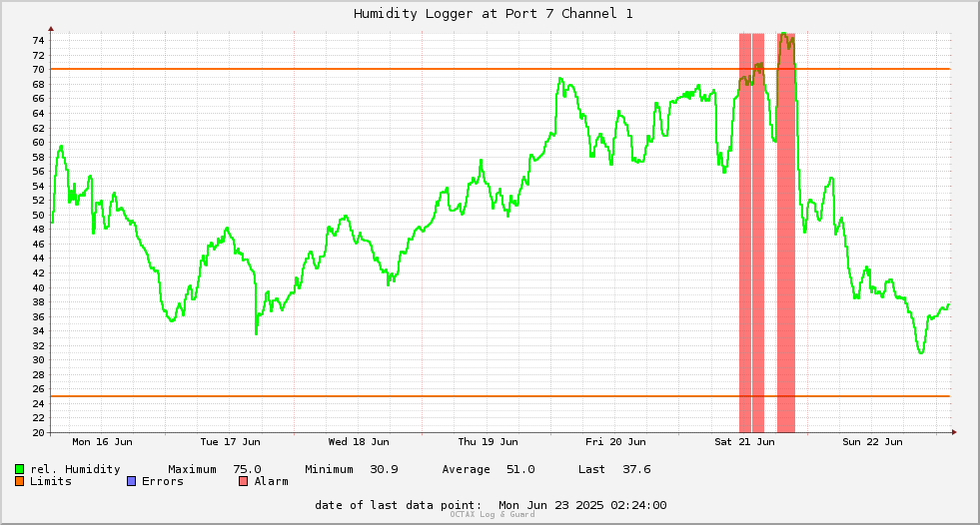Viewport: 980px width, 525px height.
Task: Click the widest red alarm band on Saturday
Action: (786, 233)
